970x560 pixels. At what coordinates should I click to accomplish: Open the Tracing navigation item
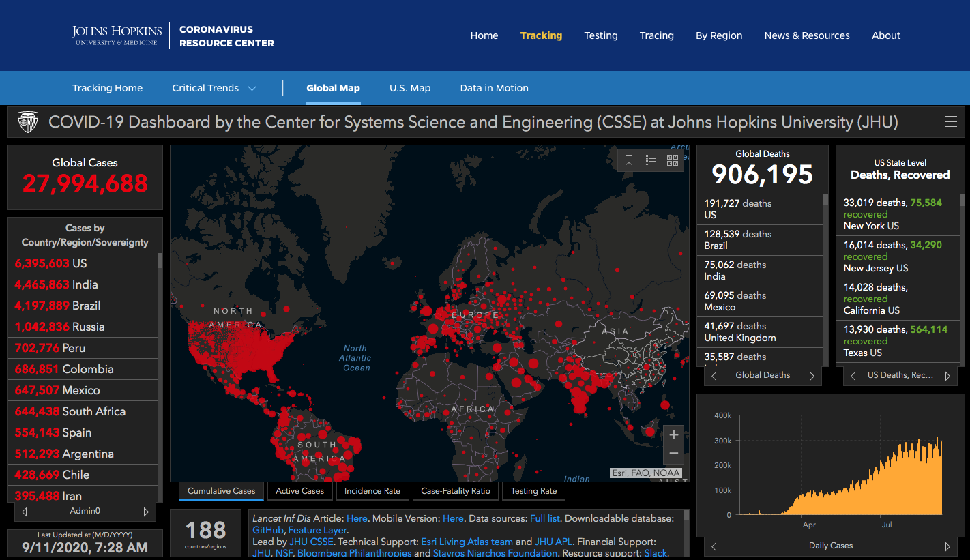[657, 35]
